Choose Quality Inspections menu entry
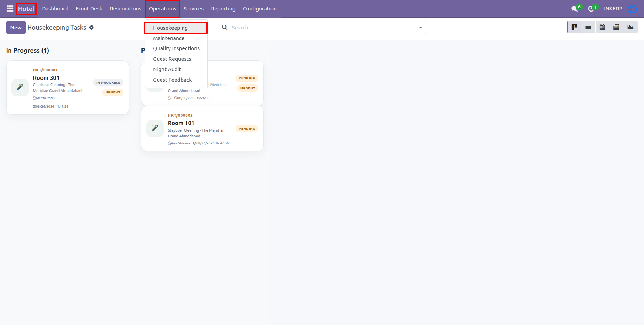The height and width of the screenshot is (325, 644). tap(176, 48)
